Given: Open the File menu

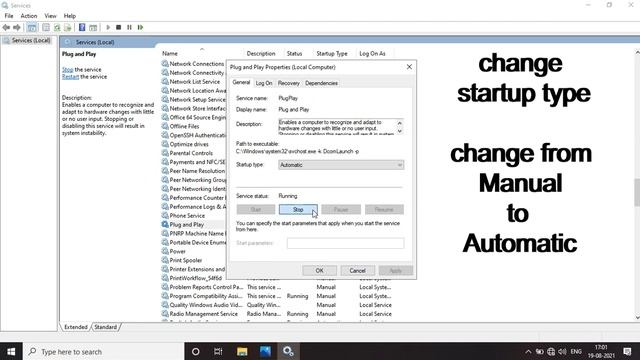Looking at the screenshot, I should coord(9,16).
